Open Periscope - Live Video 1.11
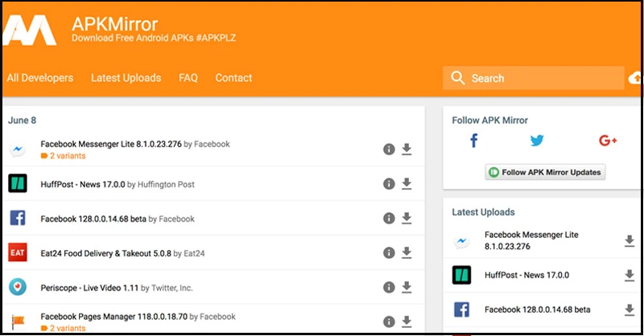The width and height of the screenshot is (644, 336). point(89,288)
